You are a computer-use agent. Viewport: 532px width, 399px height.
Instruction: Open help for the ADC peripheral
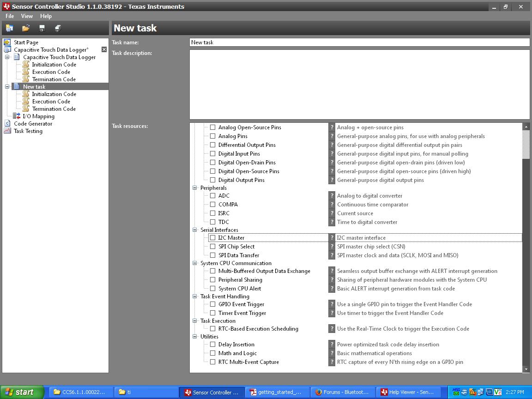(x=332, y=195)
